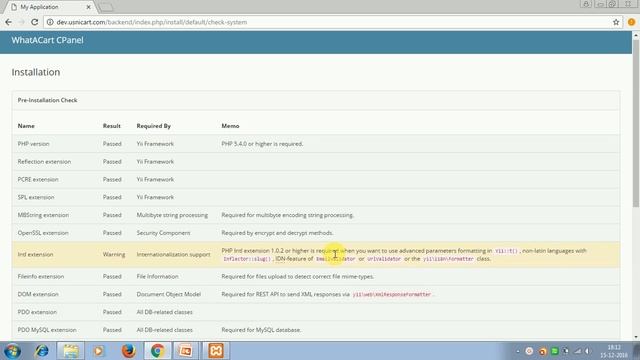Select the My Application browser tab
Viewport: 640px width, 360px height.
pos(49,7)
